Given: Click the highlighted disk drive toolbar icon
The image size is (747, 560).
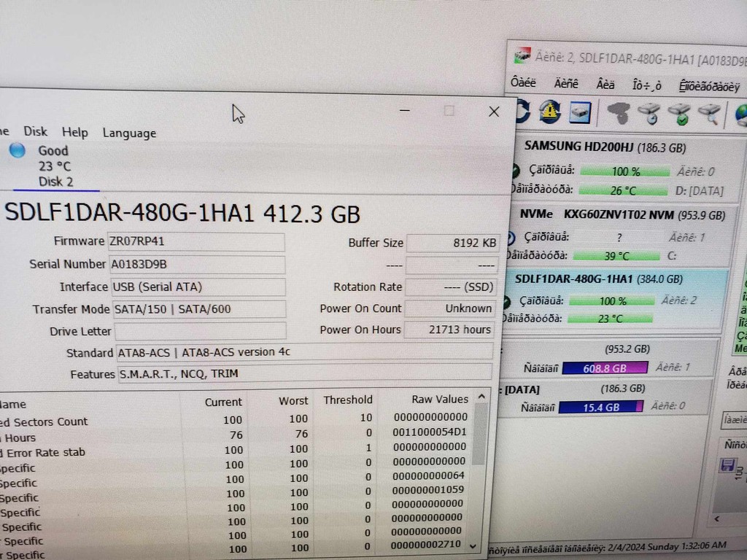Looking at the screenshot, I should tap(580, 113).
